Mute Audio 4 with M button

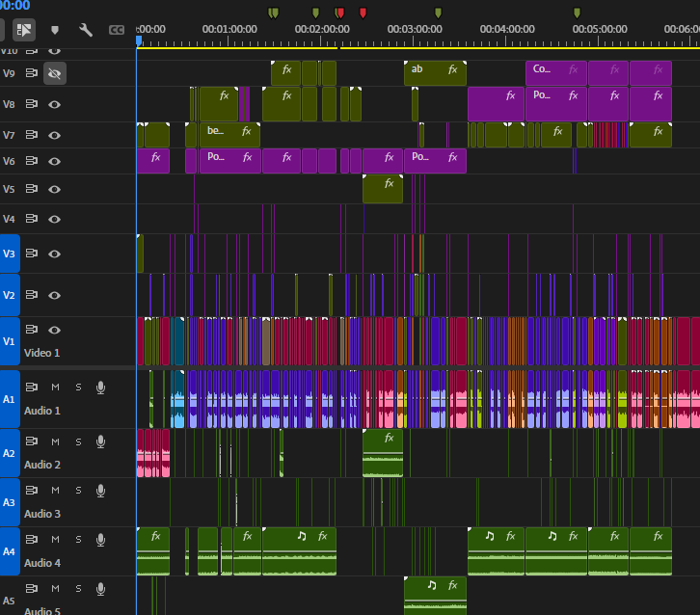[x=55, y=539]
